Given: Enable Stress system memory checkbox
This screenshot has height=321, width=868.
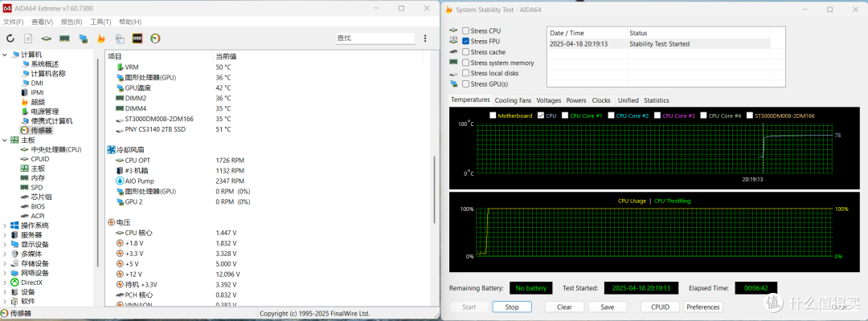Looking at the screenshot, I should [x=465, y=63].
